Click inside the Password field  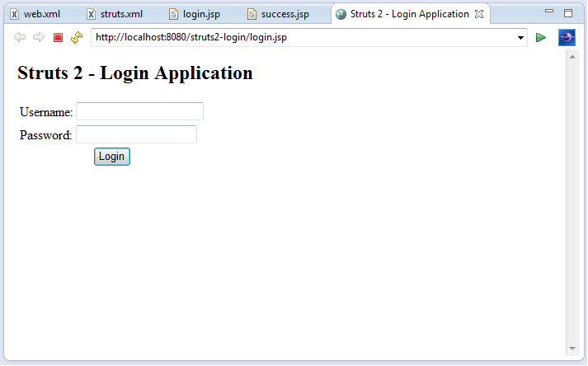point(136,134)
